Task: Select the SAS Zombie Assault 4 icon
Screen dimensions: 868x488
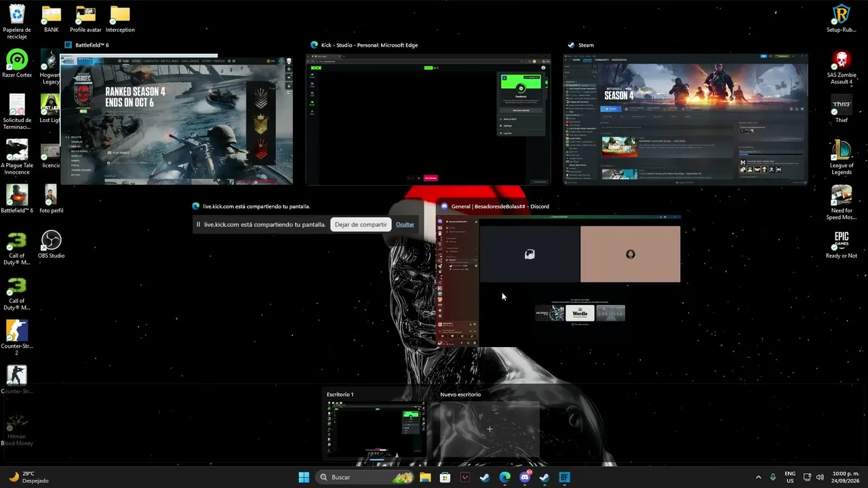Action: tap(842, 67)
